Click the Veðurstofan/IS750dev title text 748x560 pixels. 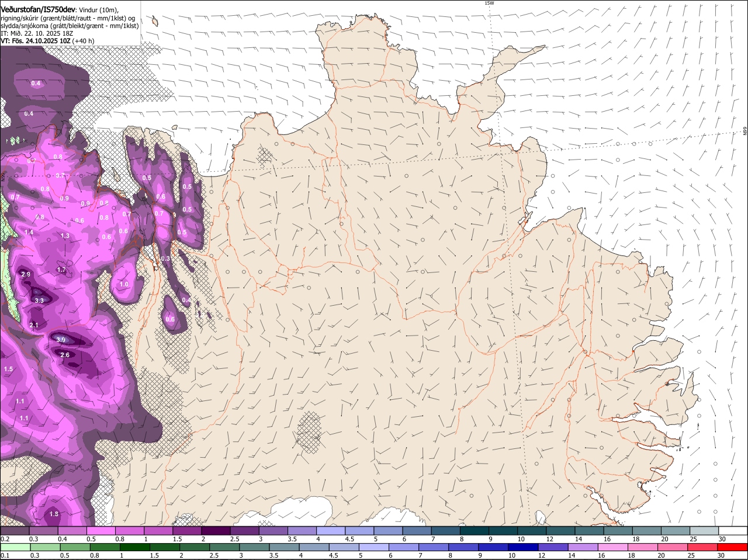[x=38, y=9]
